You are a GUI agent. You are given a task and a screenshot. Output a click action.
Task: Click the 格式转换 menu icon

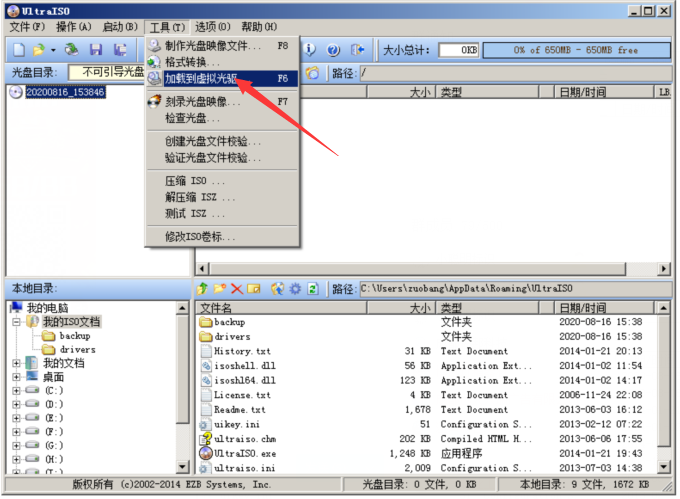click(x=154, y=62)
